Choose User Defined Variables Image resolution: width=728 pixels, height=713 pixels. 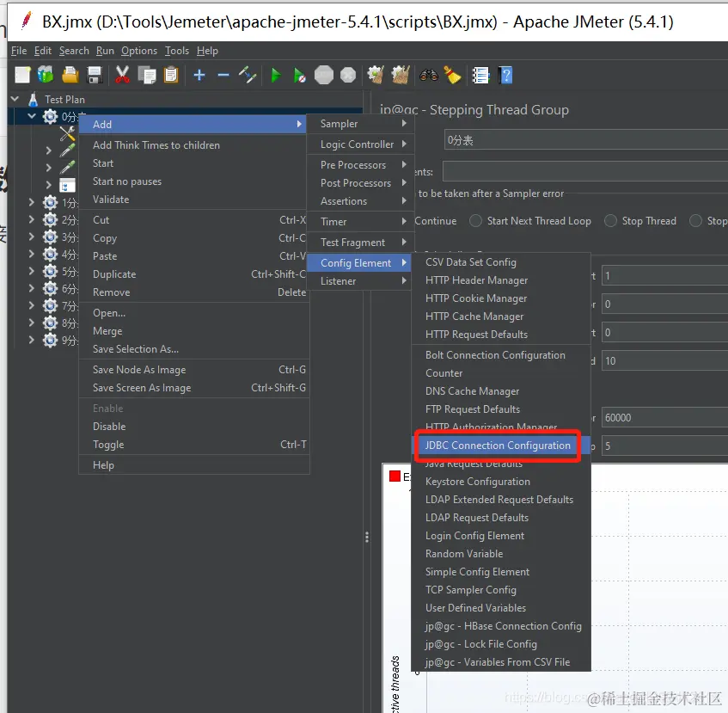(501, 607)
